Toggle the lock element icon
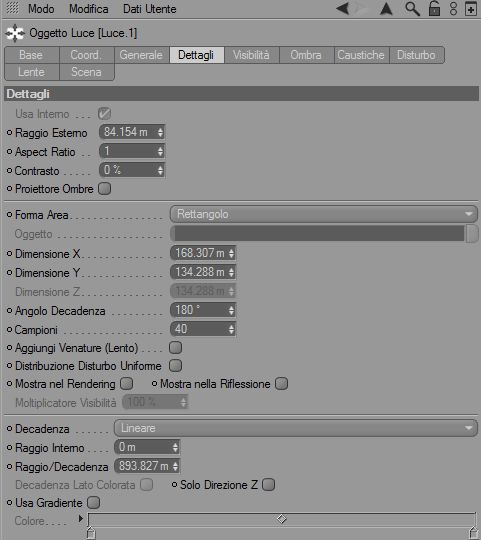The image size is (481, 540). [x=435, y=8]
